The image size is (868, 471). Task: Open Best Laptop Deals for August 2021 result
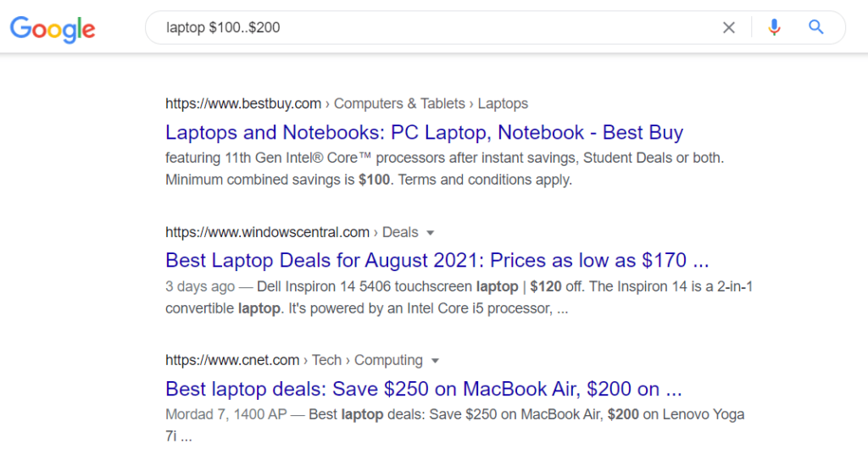tap(437, 260)
